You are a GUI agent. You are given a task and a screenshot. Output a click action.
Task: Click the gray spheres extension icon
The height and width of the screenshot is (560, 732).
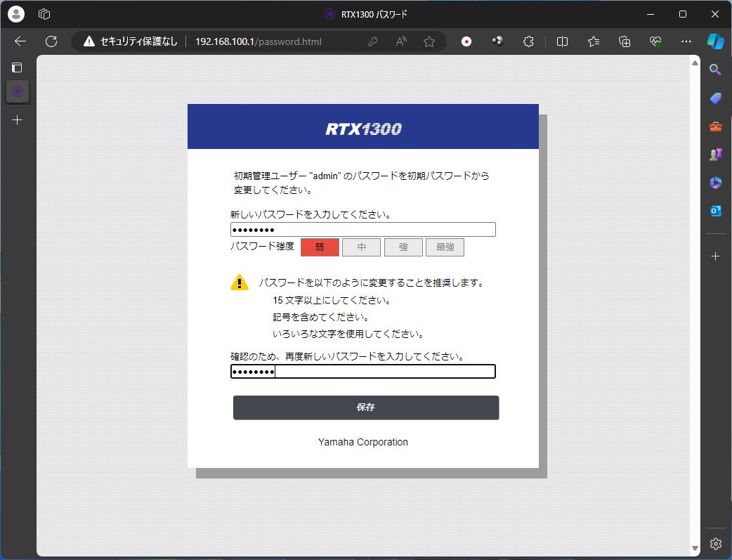497,41
